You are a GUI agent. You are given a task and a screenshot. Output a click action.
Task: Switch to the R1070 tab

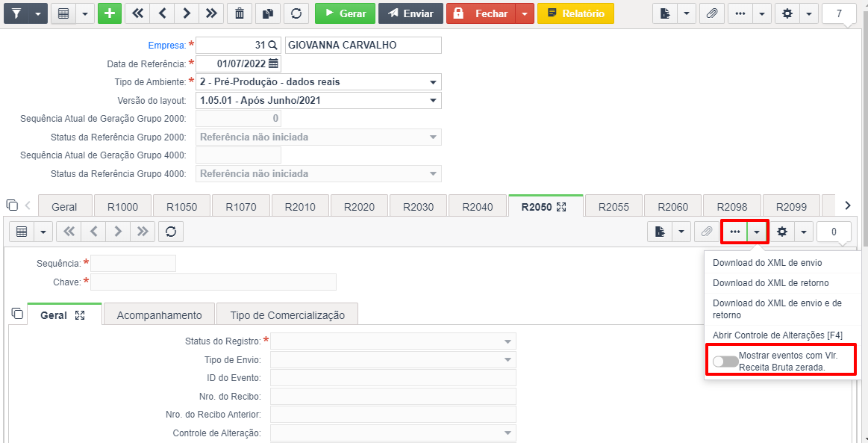click(241, 207)
